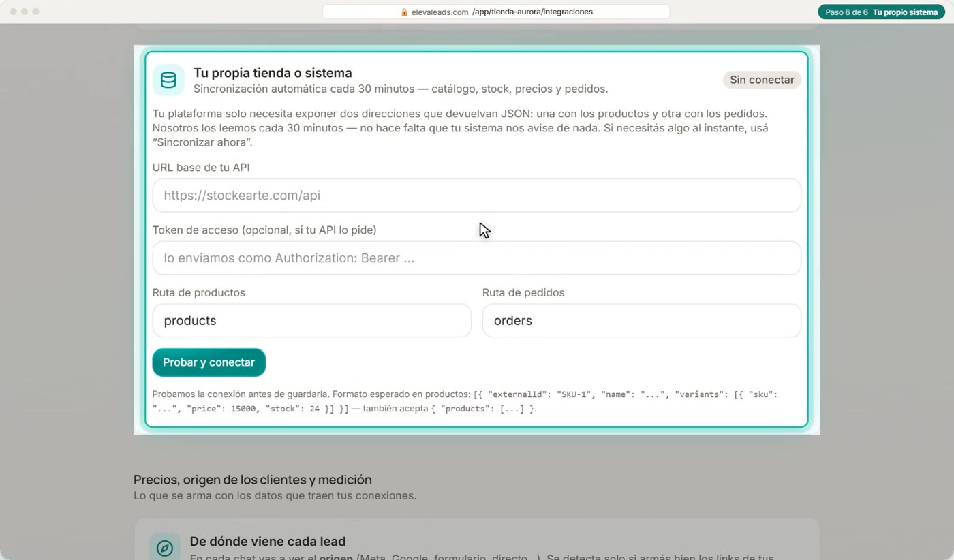Click the paragraph starting Tu plataforma solo necesita

coord(460,128)
